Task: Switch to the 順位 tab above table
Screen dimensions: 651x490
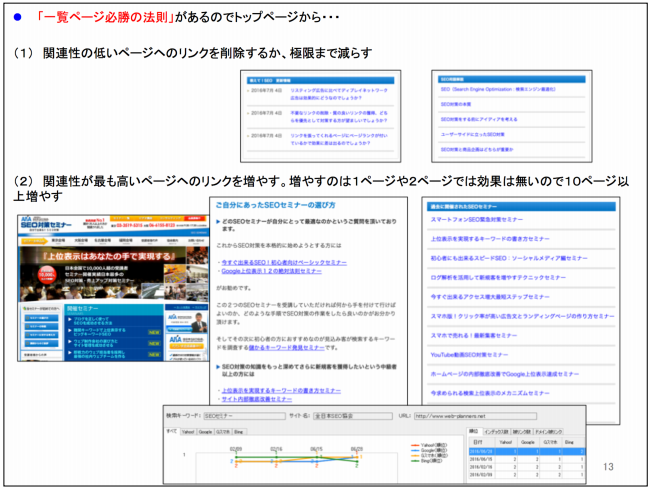Action: point(474,431)
